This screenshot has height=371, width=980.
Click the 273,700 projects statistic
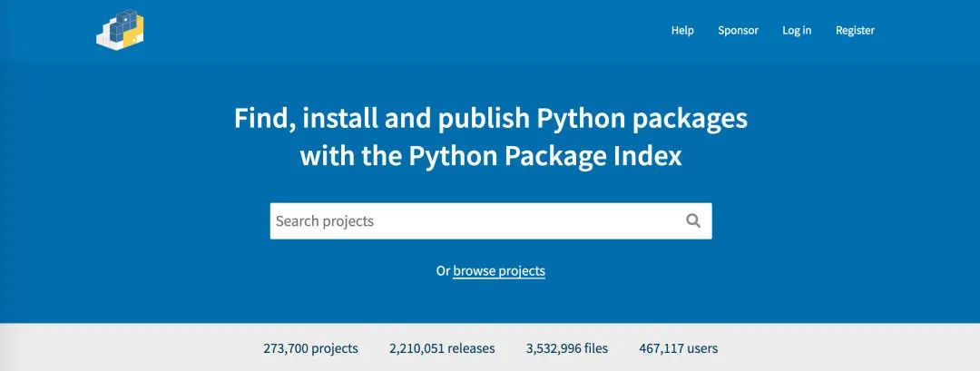tap(310, 348)
